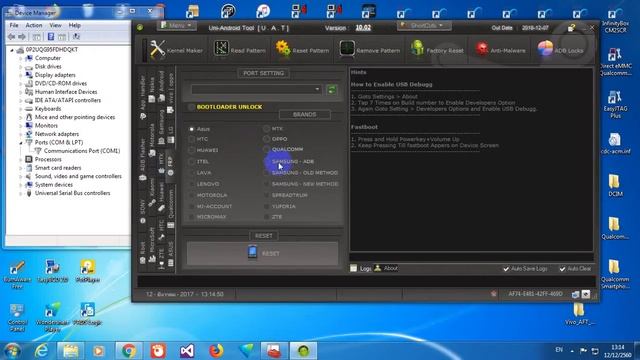Open Google Chrome from the taskbar
The height and width of the screenshot is (360, 640).
click(129, 351)
